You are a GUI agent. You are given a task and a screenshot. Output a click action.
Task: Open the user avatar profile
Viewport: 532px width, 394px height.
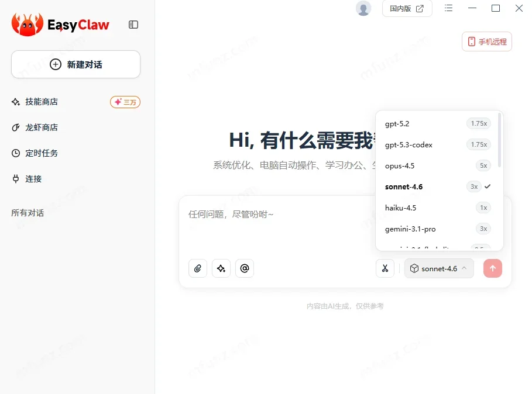click(x=363, y=8)
